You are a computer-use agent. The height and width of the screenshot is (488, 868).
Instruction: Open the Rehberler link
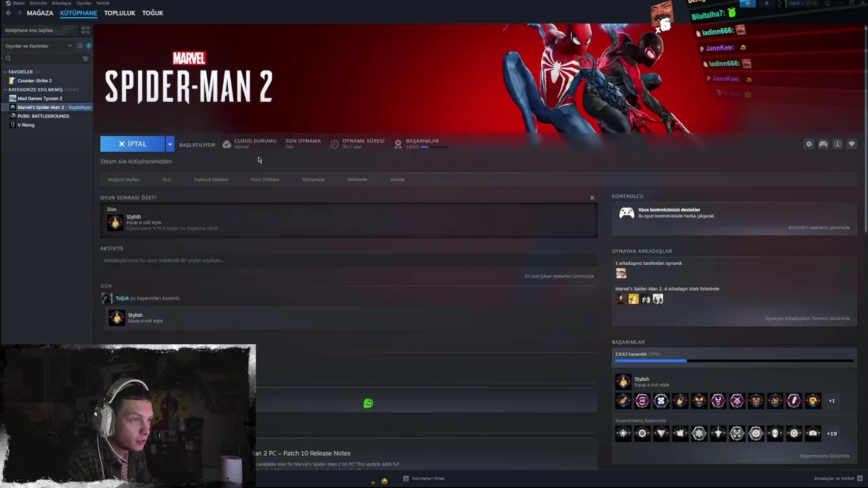(357, 180)
